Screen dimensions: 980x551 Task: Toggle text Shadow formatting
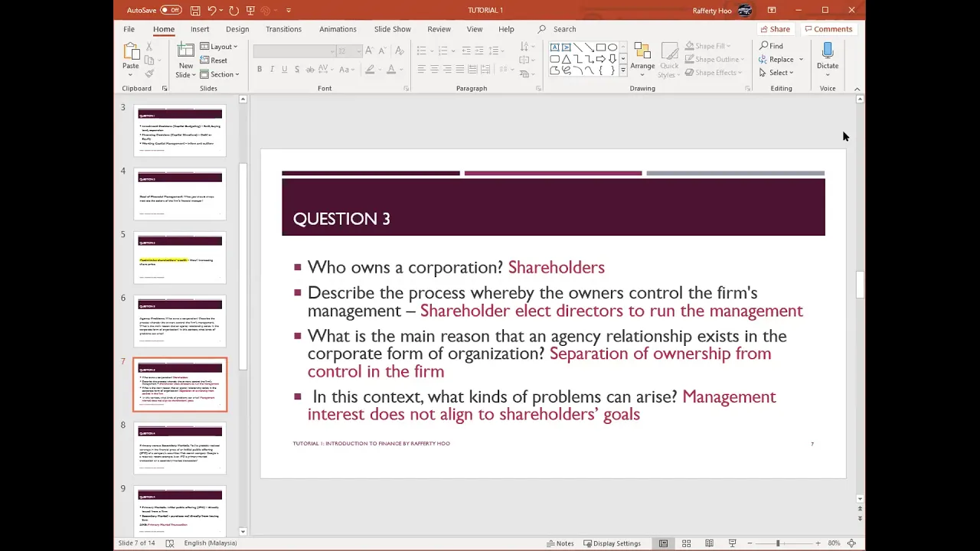click(x=297, y=70)
